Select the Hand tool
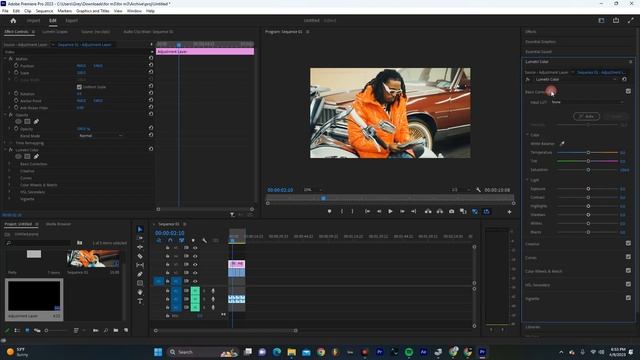Viewport: 640px width, 360px height. (140, 292)
